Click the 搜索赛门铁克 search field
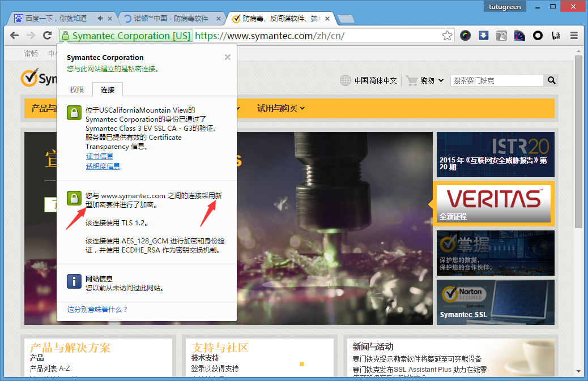Image resolution: width=588 pixels, height=381 pixels. pyautogui.click(x=497, y=80)
